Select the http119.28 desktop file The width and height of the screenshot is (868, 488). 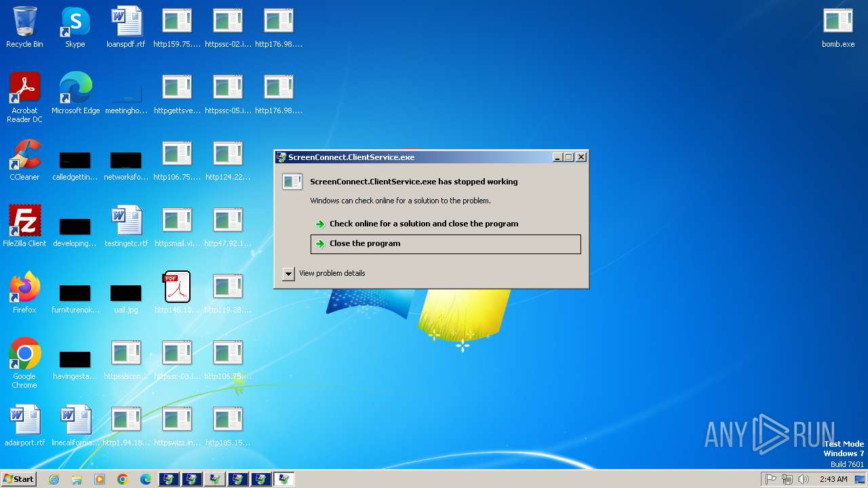[228, 293]
